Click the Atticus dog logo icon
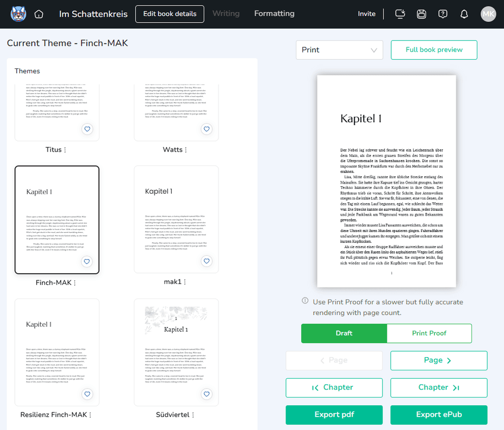504x430 pixels. pyautogui.click(x=18, y=14)
